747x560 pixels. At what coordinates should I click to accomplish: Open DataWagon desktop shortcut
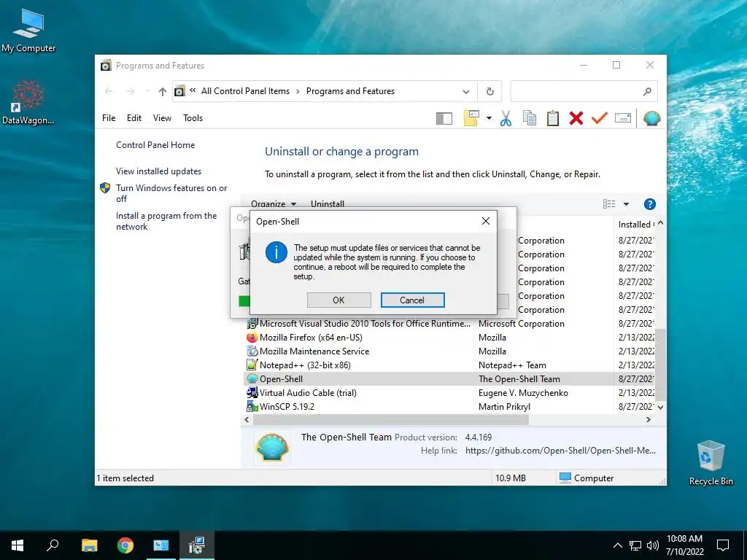pos(28,103)
